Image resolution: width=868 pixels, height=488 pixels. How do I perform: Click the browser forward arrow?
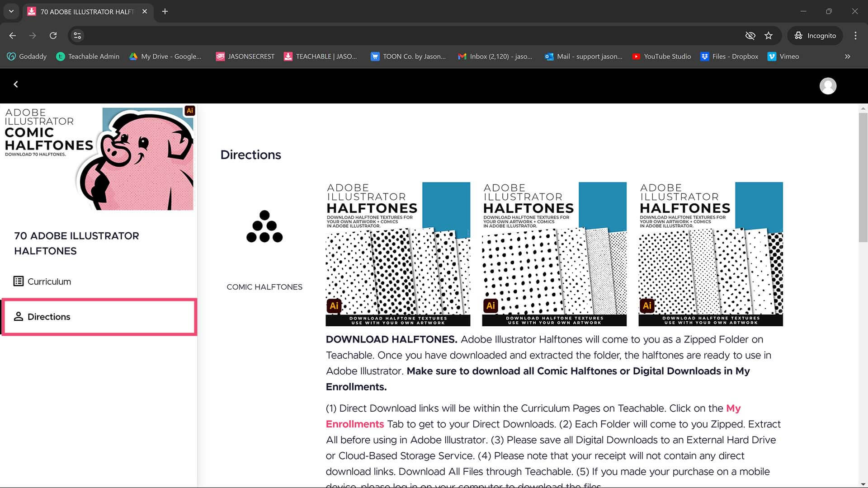coord(33,36)
